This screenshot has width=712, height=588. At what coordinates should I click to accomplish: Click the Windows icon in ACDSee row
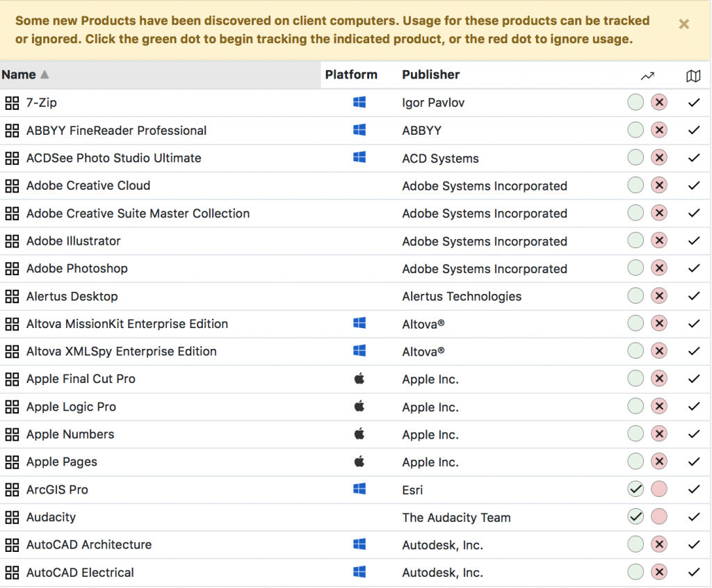pos(359,157)
